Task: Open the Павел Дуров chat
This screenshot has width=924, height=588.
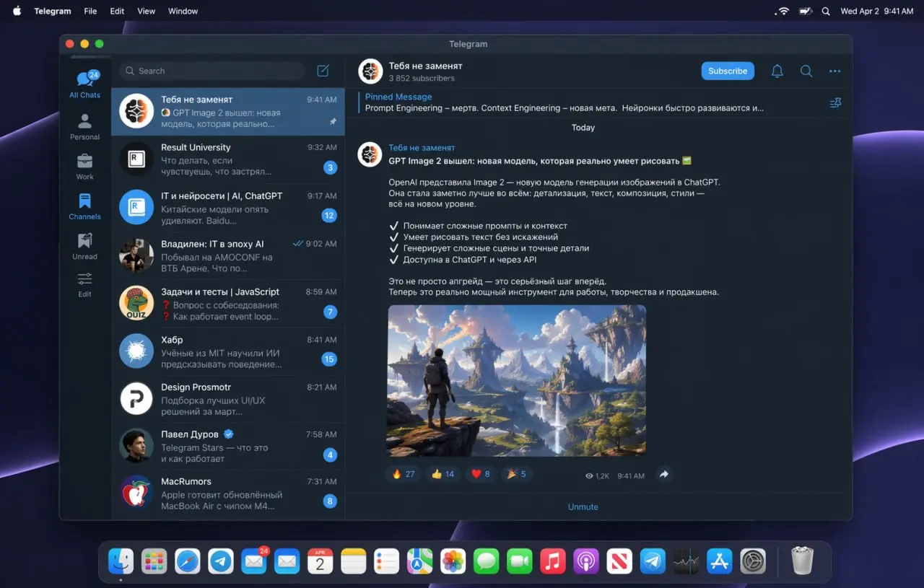Action: click(228, 446)
